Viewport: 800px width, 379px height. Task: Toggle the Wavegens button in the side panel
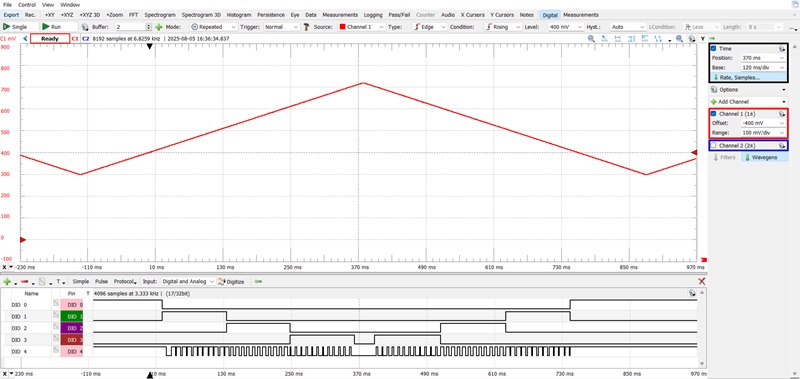(x=765, y=158)
